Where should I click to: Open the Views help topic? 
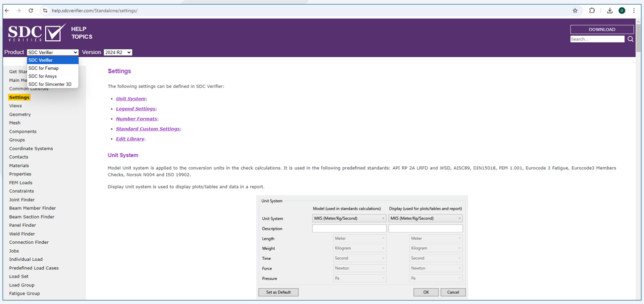tap(16, 106)
